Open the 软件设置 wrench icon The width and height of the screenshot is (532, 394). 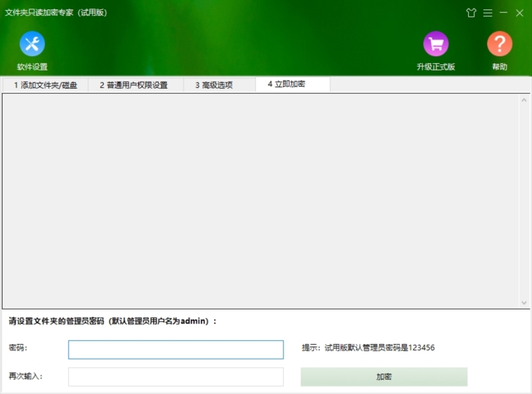pos(32,44)
